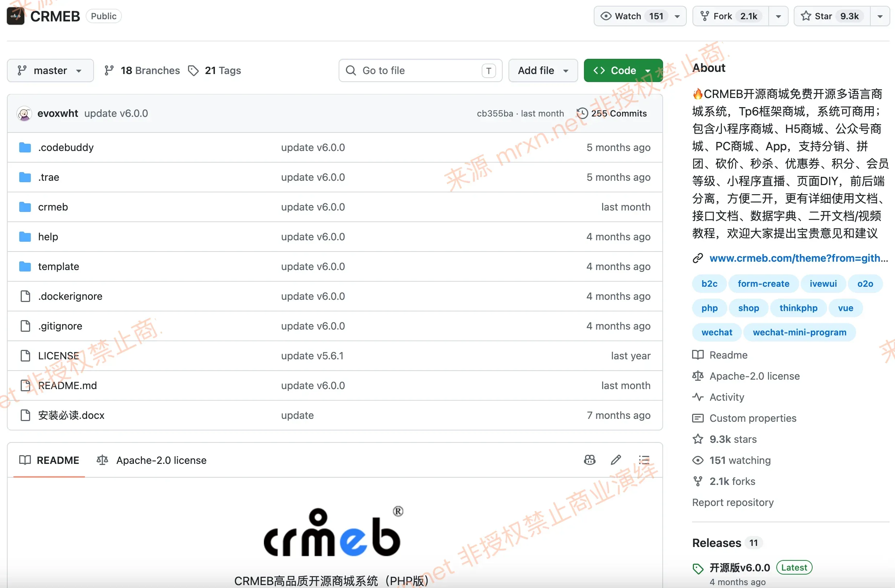Switch to the README tab
Screen dimensions: 895x588
click(x=49, y=460)
